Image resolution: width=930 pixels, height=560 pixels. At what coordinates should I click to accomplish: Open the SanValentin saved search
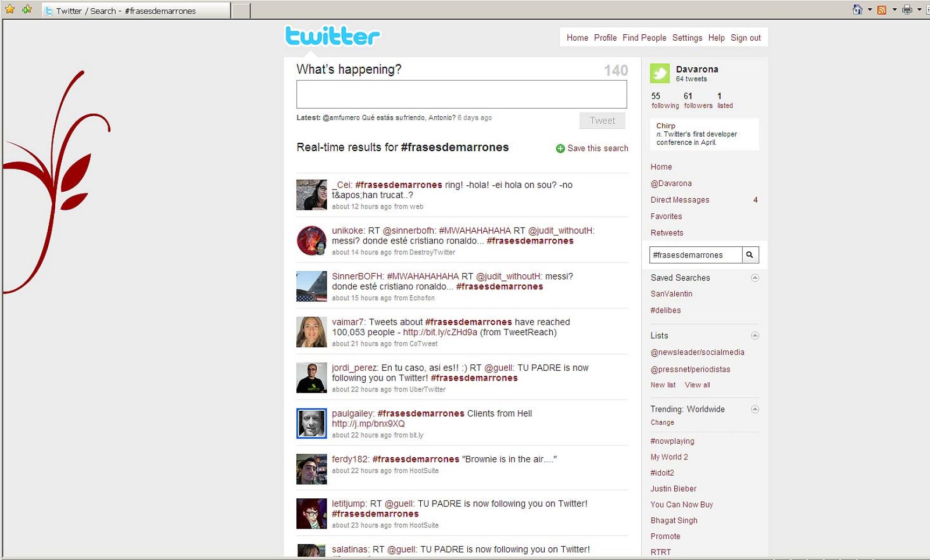click(671, 294)
